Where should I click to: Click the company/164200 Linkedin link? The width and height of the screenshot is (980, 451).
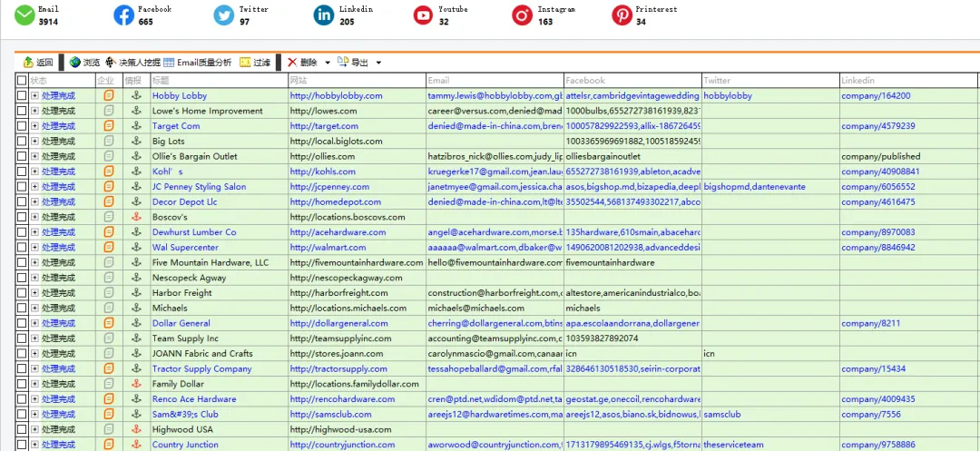point(876,95)
